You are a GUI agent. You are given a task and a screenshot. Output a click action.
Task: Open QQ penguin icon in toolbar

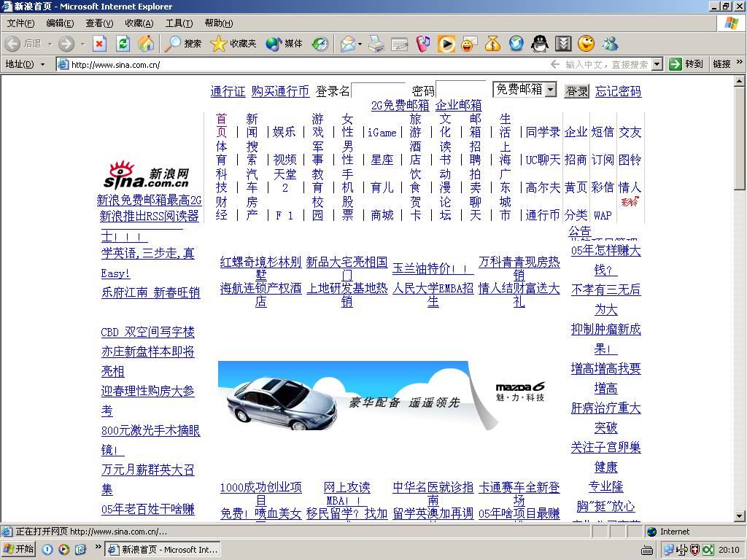tap(539, 44)
